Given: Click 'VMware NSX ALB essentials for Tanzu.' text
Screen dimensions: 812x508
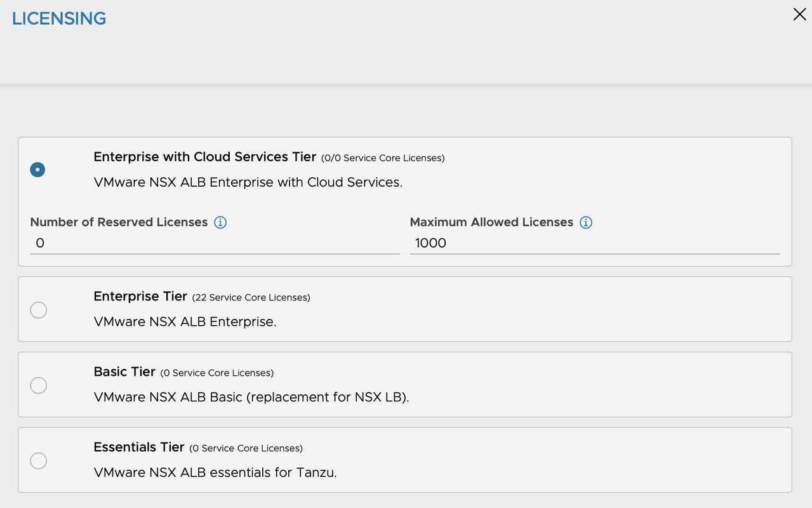Looking at the screenshot, I should [215, 472].
